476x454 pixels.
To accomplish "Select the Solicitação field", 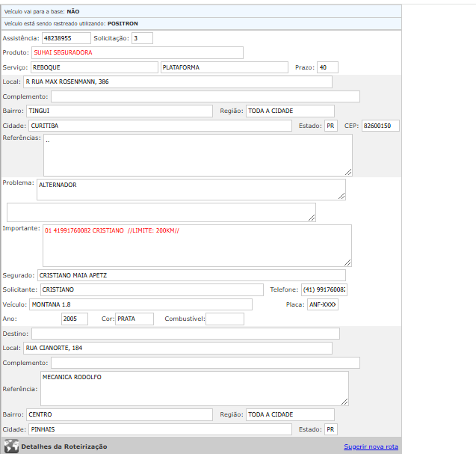I will tap(142, 38).
